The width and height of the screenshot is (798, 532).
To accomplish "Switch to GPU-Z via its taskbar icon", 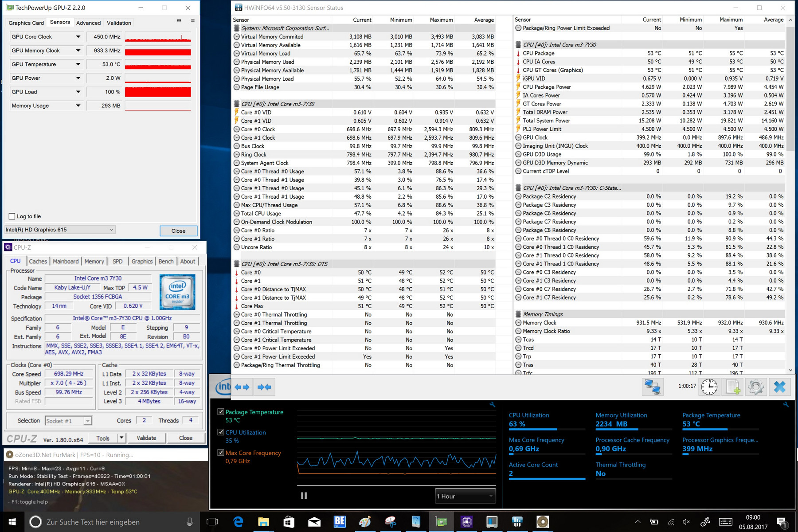I will (441, 522).
